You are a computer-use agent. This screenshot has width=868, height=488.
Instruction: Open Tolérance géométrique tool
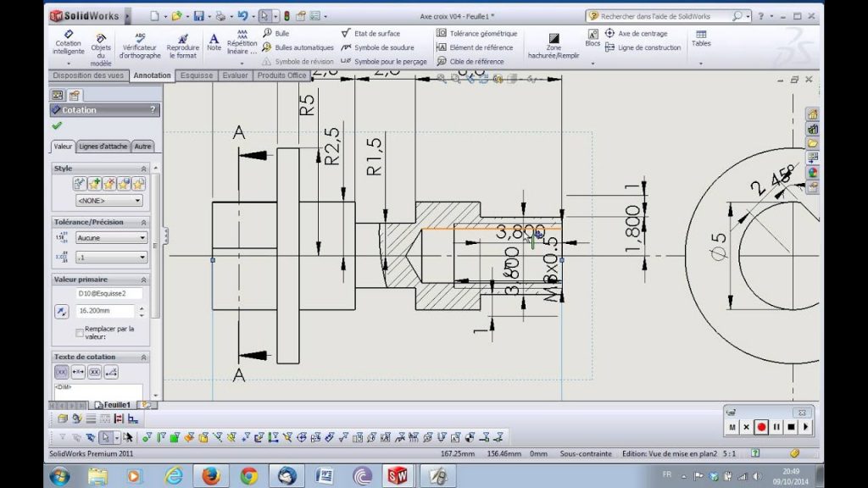(x=476, y=33)
